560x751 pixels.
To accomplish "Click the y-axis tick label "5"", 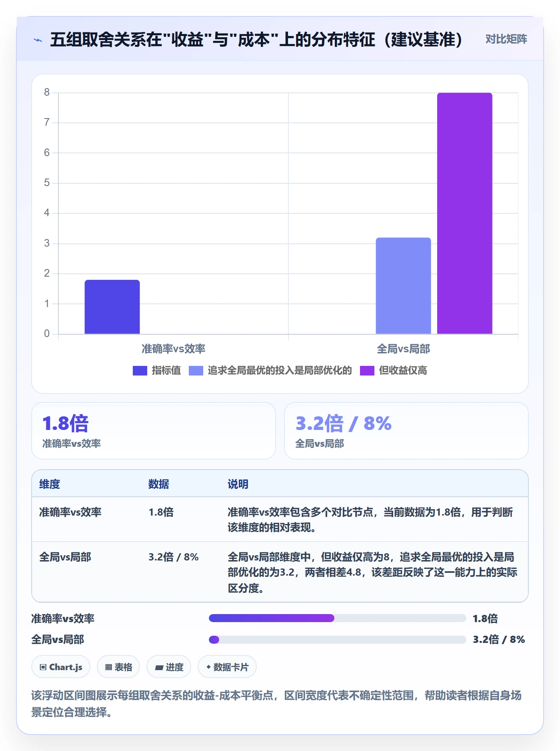I will pyautogui.click(x=47, y=183).
